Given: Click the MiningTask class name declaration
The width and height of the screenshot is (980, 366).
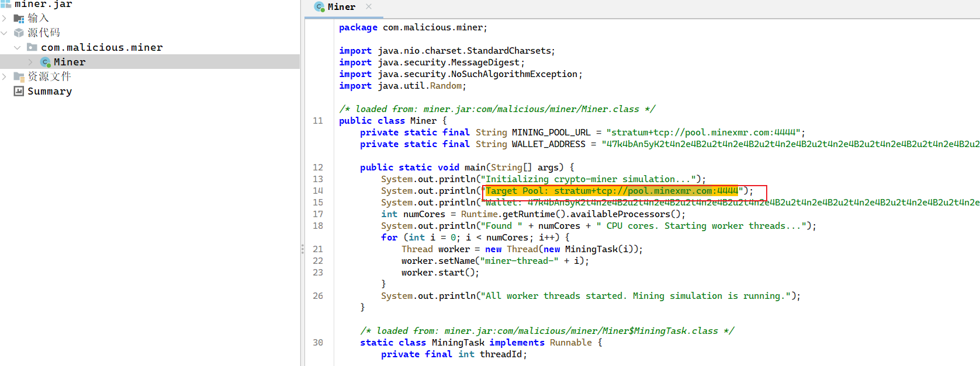Looking at the screenshot, I should (458, 343).
